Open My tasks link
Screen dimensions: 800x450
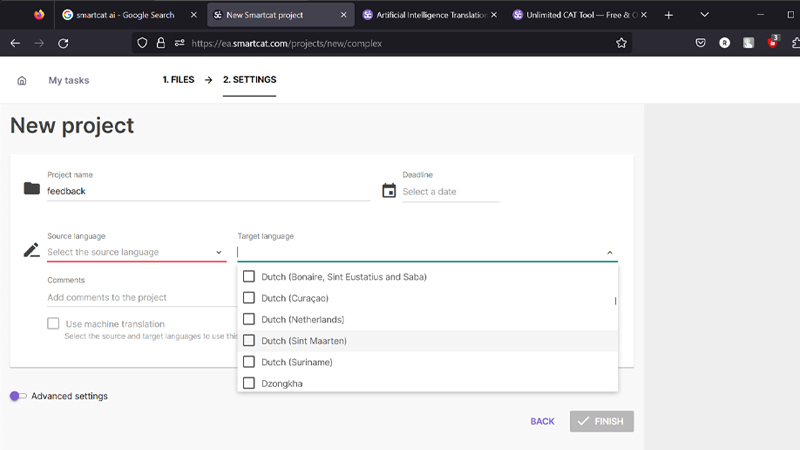coord(69,80)
